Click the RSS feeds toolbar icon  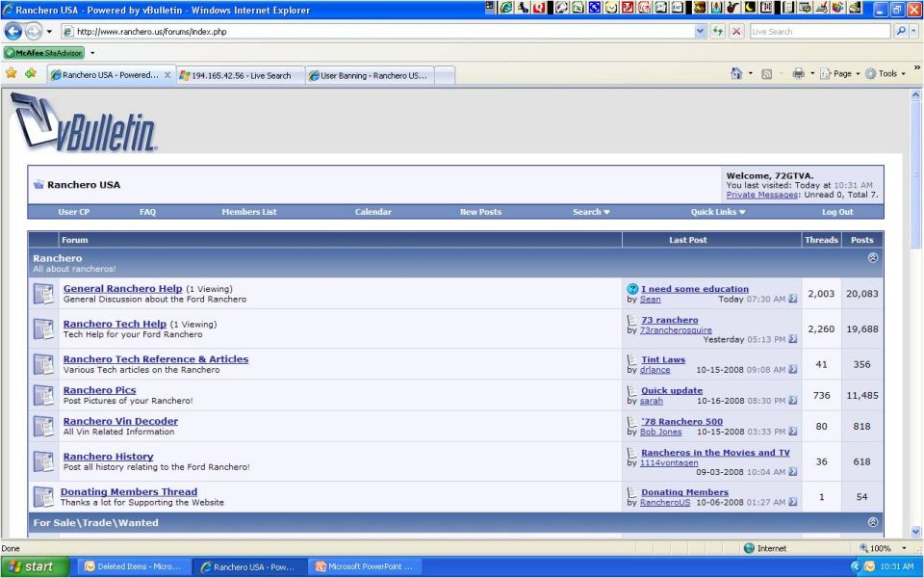[767, 74]
